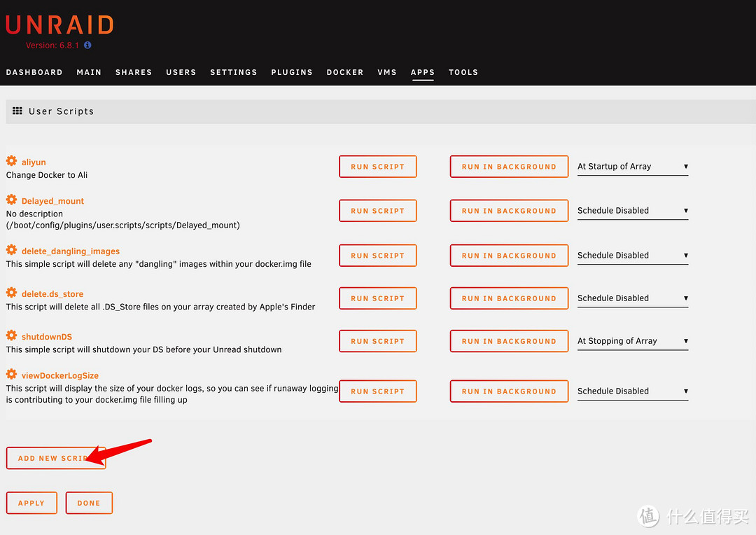Click the User Scripts grid icon
The image size is (756, 535).
point(17,111)
